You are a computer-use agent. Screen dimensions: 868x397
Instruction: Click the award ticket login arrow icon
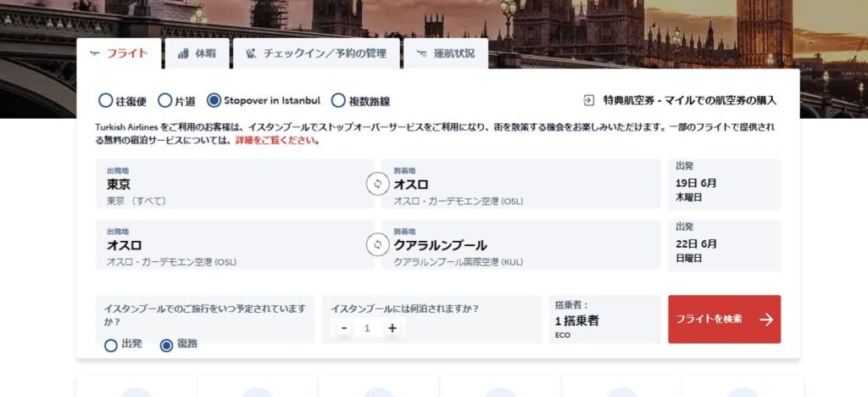589,100
